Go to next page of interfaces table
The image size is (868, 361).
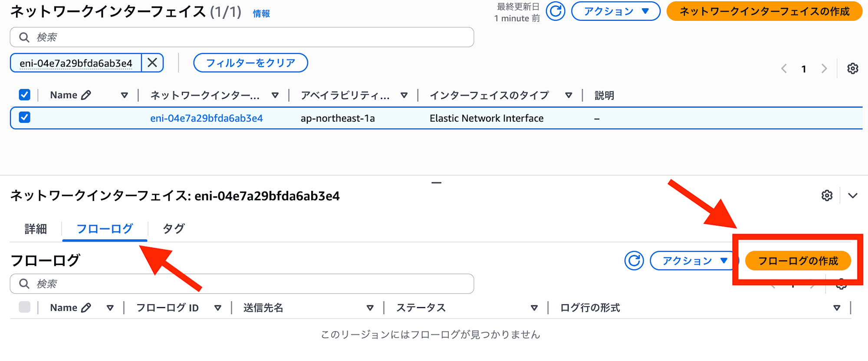pos(824,69)
